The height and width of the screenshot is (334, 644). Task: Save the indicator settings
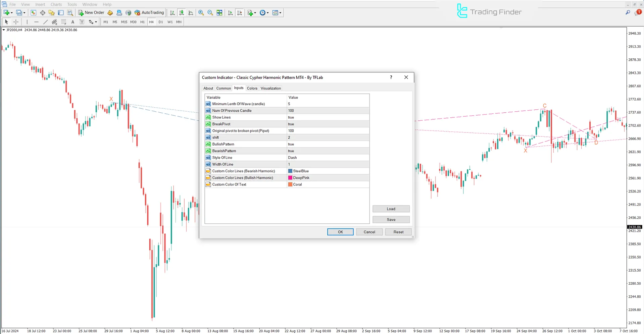pos(391,219)
